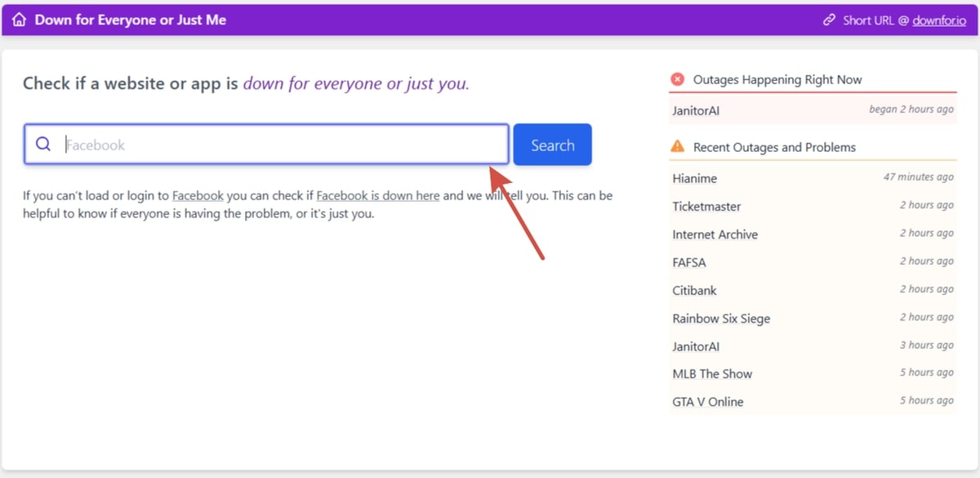980x478 pixels.
Task: Click the short URL chain-link icon
Action: 830,20
